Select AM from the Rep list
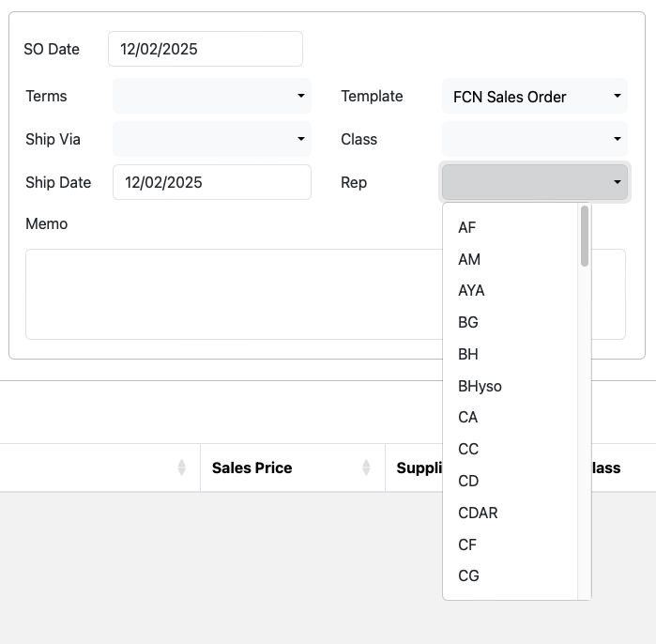 [x=469, y=259]
